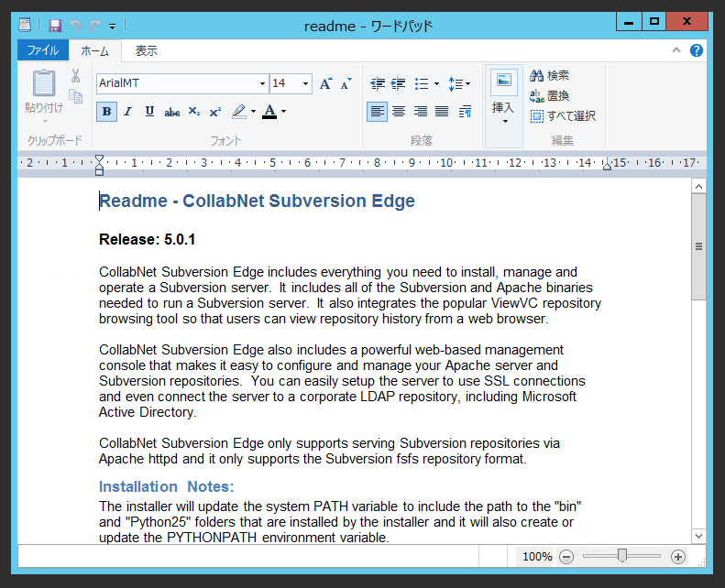Toggle Subscript formatting
Viewport: 725px width, 588px height.
(193, 112)
